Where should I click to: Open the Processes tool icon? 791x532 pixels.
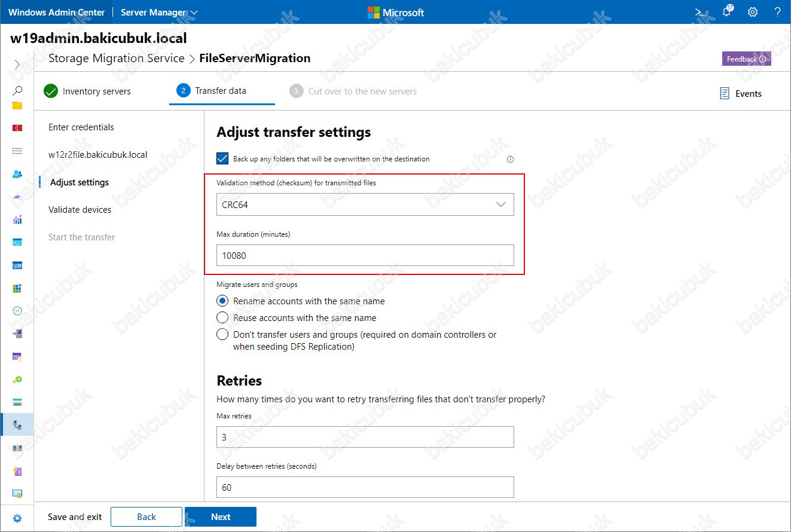click(x=17, y=265)
